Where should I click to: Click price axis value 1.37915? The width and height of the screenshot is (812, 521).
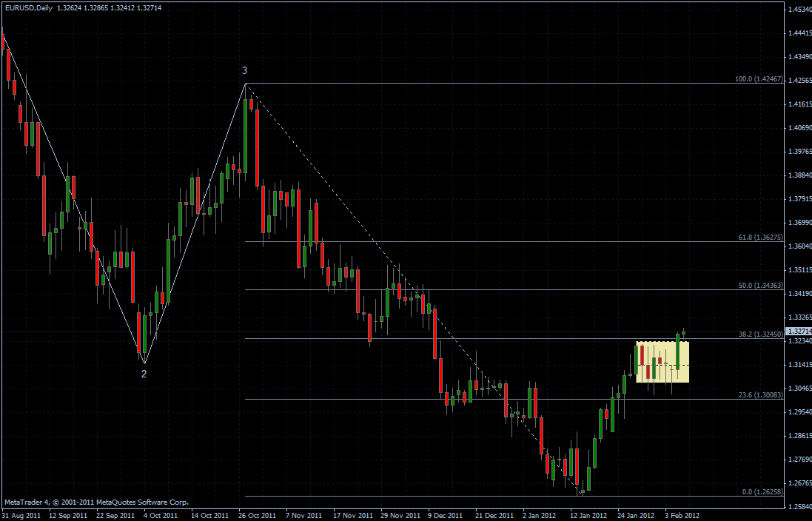point(799,198)
